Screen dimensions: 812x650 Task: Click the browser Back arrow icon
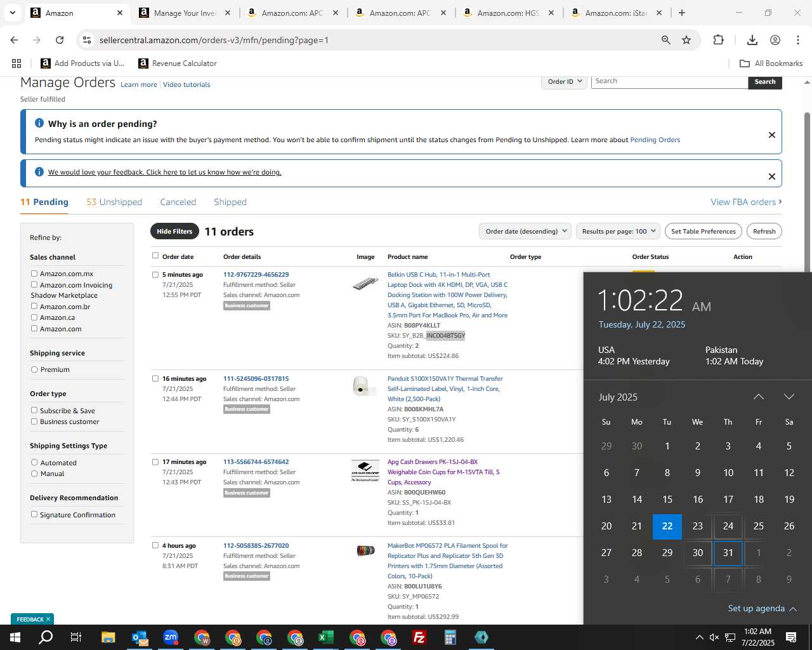tap(14, 40)
